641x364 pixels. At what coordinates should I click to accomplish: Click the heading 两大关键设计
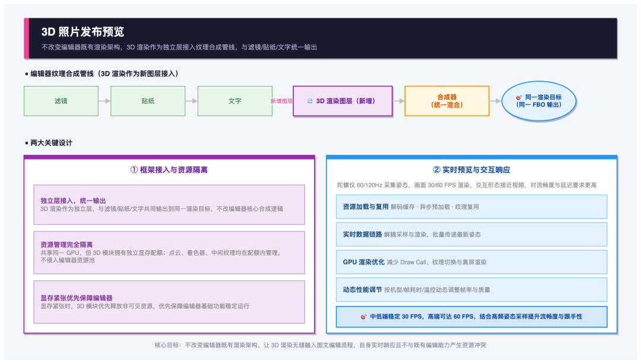coord(51,143)
